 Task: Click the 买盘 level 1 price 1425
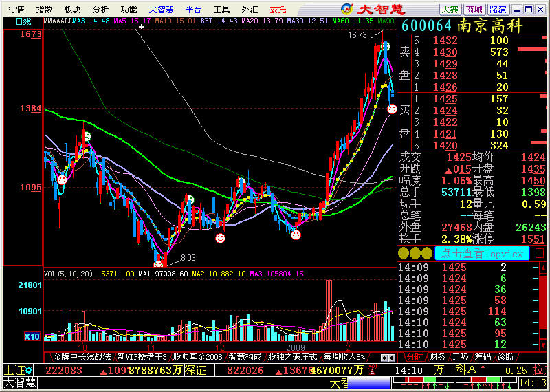(445, 98)
